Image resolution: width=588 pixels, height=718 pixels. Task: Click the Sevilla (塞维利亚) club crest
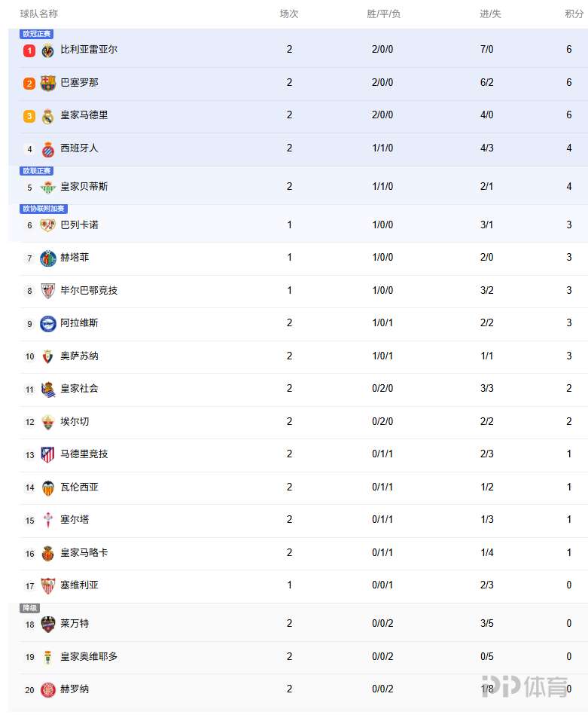48,585
